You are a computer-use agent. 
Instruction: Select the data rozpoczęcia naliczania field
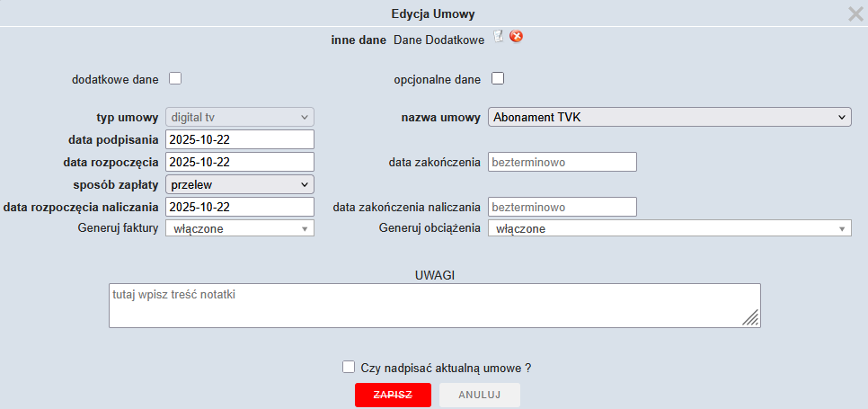pyautogui.click(x=240, y=207)
